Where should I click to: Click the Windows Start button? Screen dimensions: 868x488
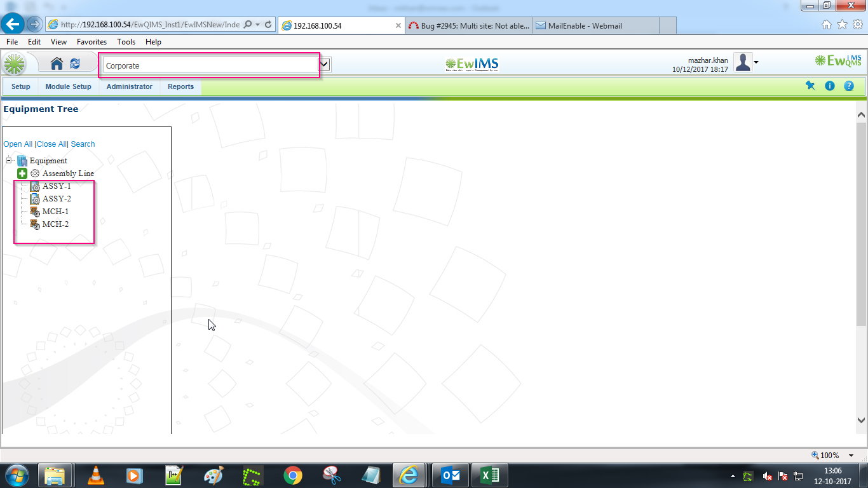coord(17,475)
